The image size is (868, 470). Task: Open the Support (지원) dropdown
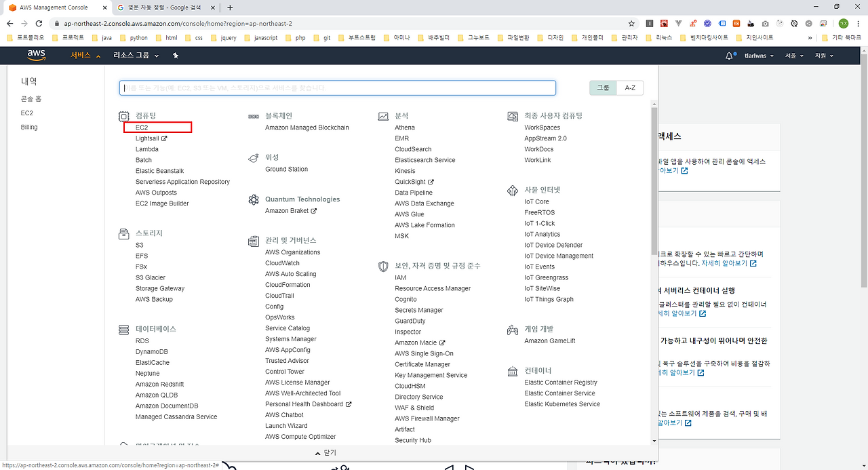tap(824, 56)
